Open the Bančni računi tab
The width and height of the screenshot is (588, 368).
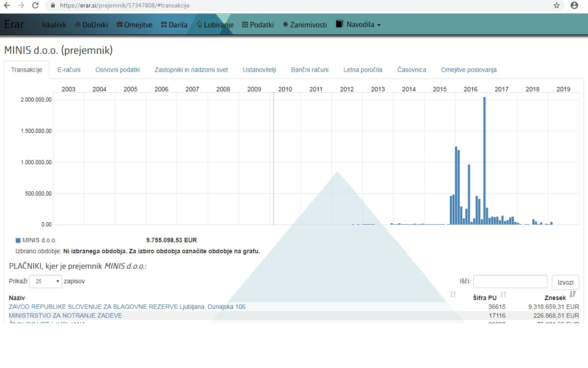pyautogui.click(x=310, y=70)
